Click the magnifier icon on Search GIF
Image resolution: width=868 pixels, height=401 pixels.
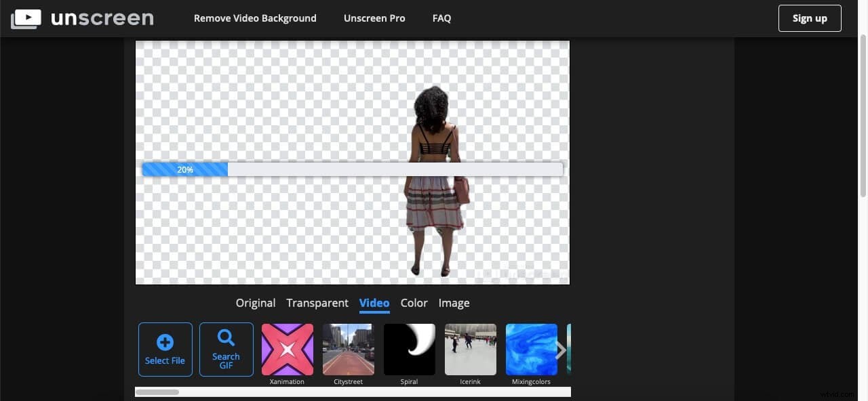pos(226,337)
